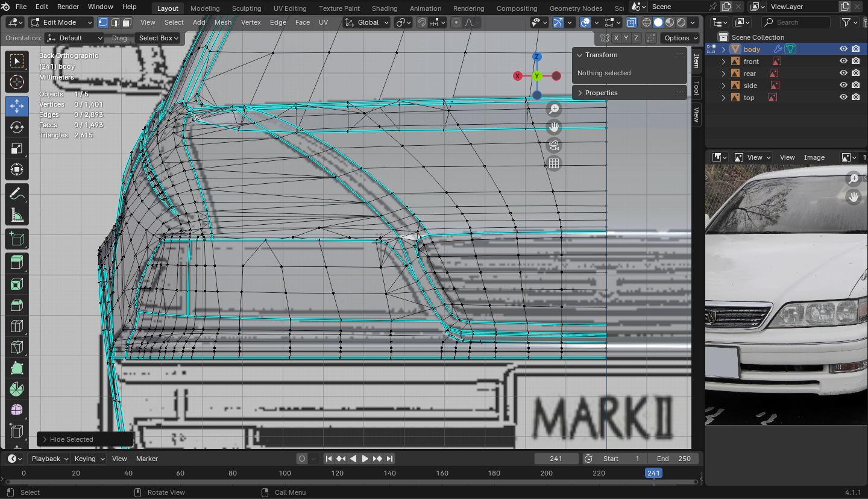
Task: Click the blue Z axis gizmo ball
Action: [537, 57]
